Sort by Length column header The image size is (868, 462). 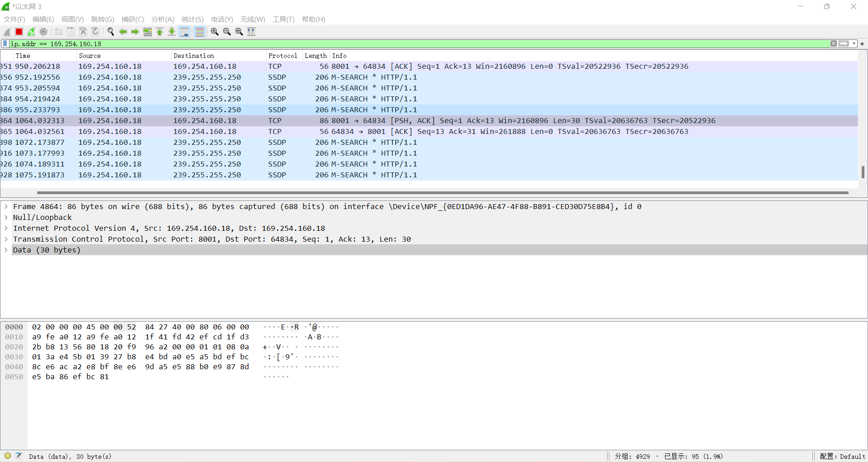coord(316,56)
